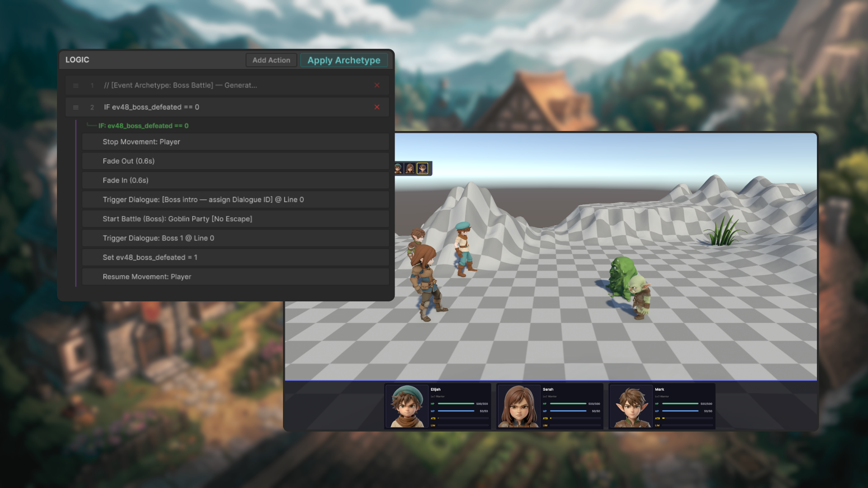Select the Event Archetype: Boss Battle comment row
The image size is (868, 488).
(227, 85)
